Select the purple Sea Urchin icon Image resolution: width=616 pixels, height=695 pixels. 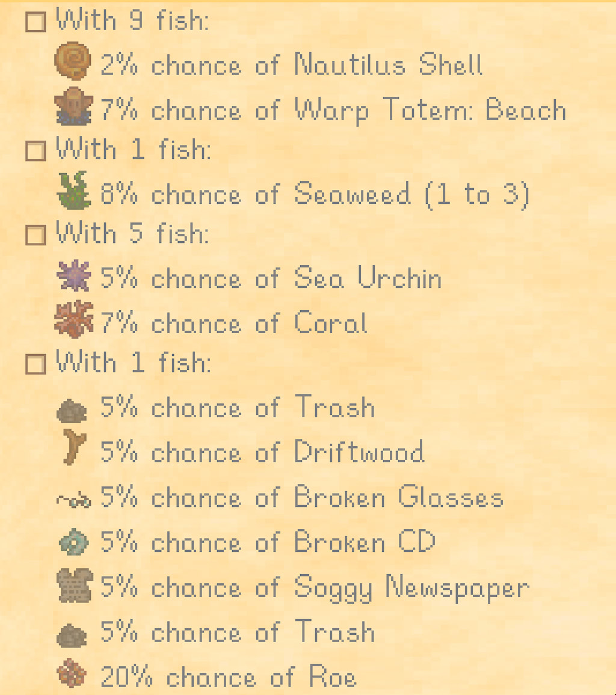(x=74, y=275)
